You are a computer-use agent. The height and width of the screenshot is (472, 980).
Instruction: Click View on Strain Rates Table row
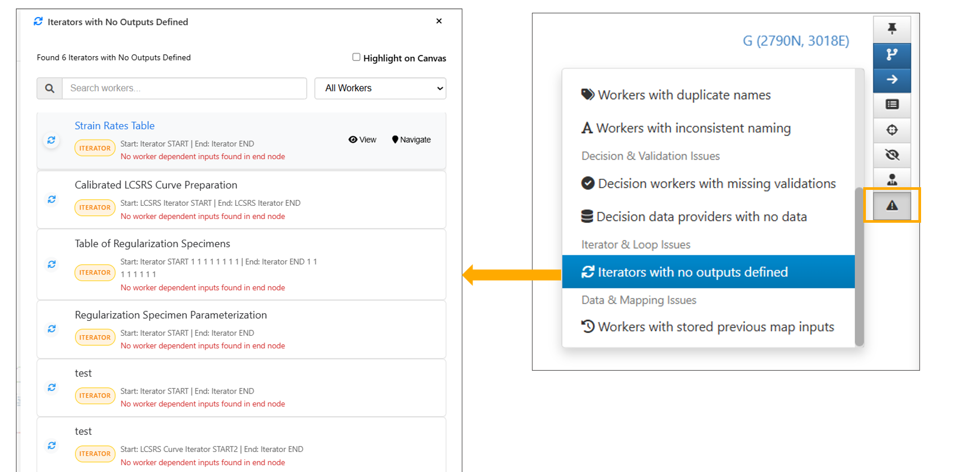[x=363, y=140]
